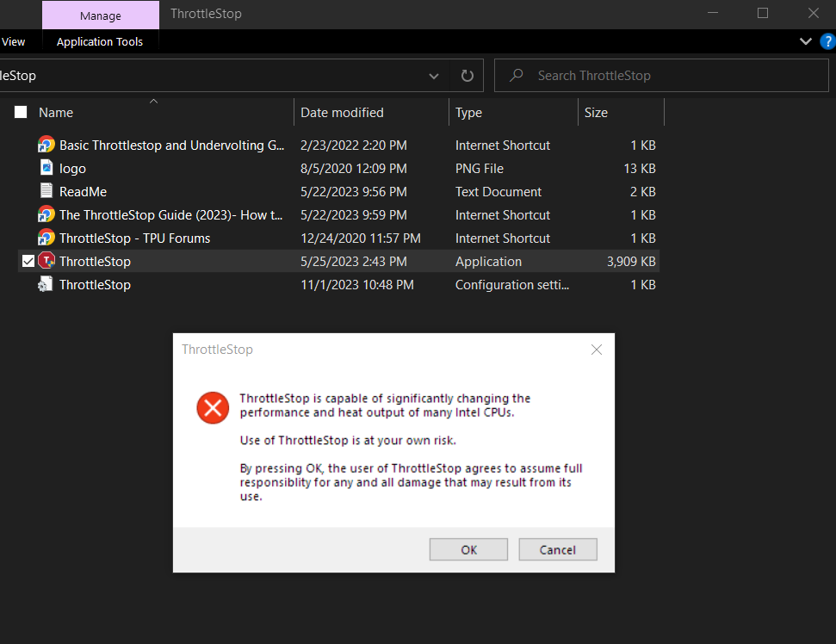Sort files by Name column

tap(55, 113)
